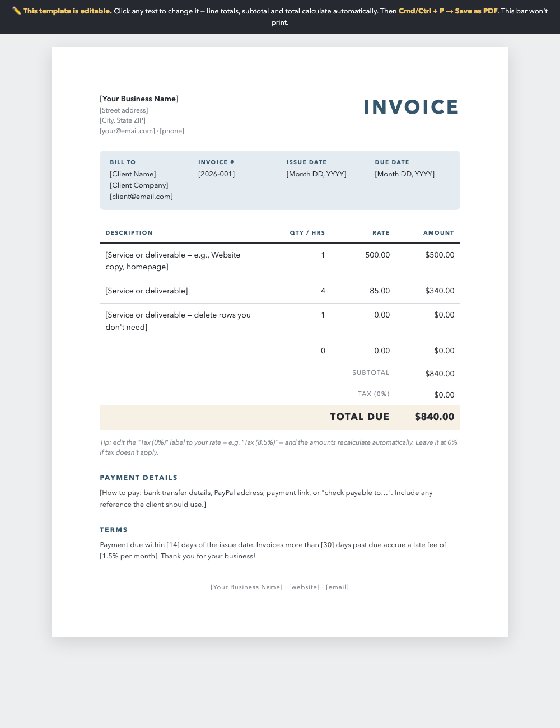Edit the quantity 0 in the last row
The height and width of the screenshot is (728, 560).
[323, 351]
